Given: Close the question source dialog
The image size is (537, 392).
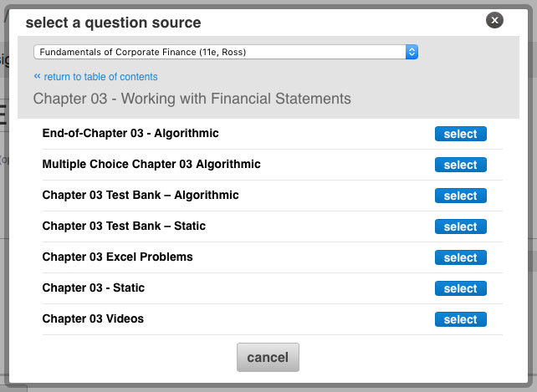Looking at the screenshot, I should (x=494, y=20).
